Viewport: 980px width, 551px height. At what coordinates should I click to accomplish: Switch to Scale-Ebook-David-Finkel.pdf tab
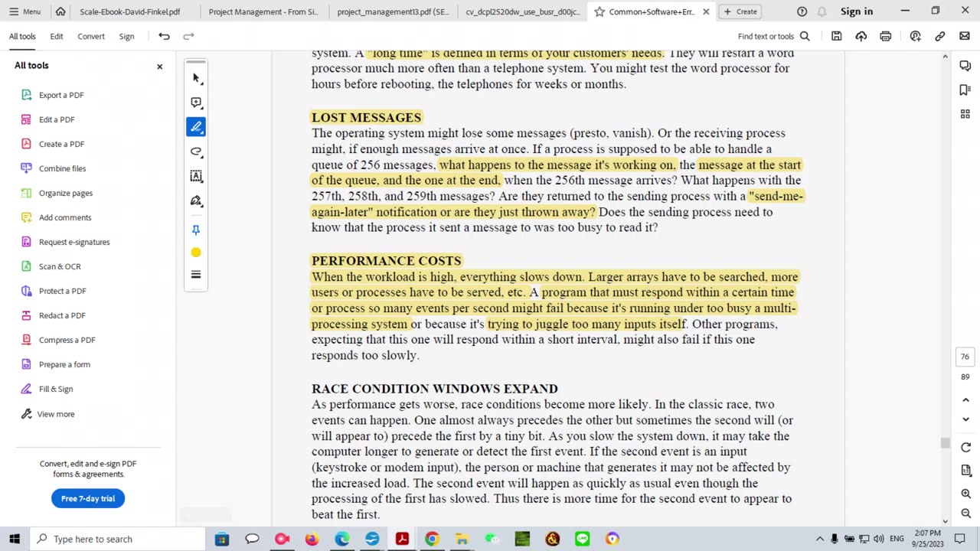coord(130,11)
